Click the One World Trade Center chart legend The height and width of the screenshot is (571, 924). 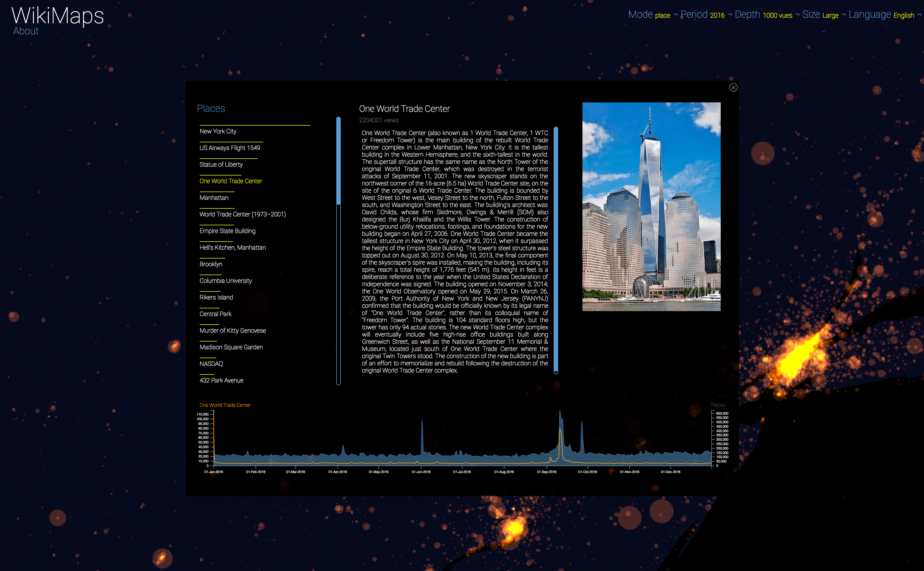coord(225,405)
